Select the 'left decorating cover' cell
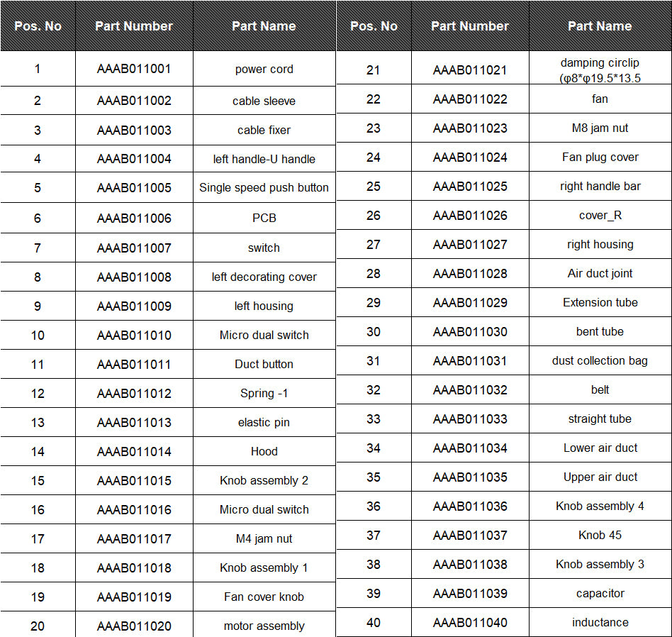672x637 pixels. tap(264, 277)
